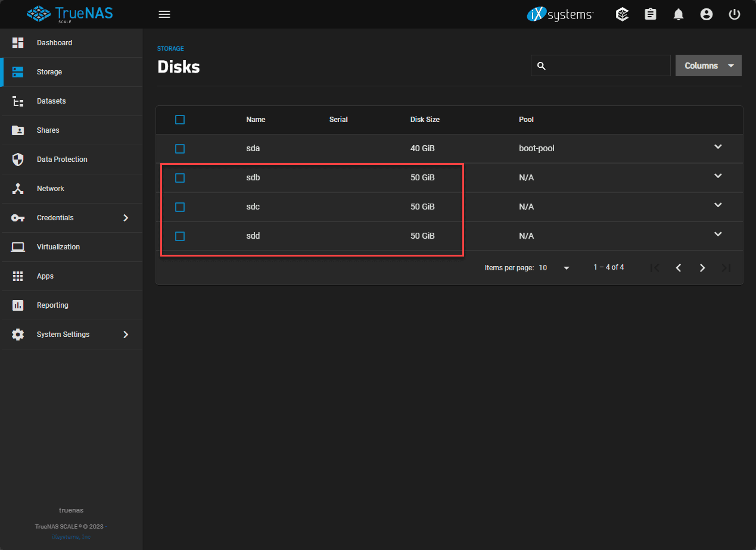Viewport: 756px width, 550px height.
Task: Click the next page arrow in paginator
Action: tap(702, 268)
